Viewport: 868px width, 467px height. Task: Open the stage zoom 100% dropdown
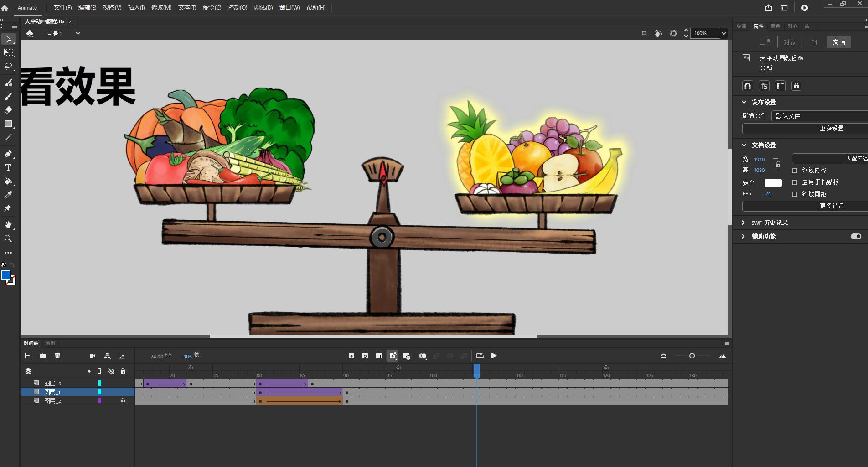point(724,33)
